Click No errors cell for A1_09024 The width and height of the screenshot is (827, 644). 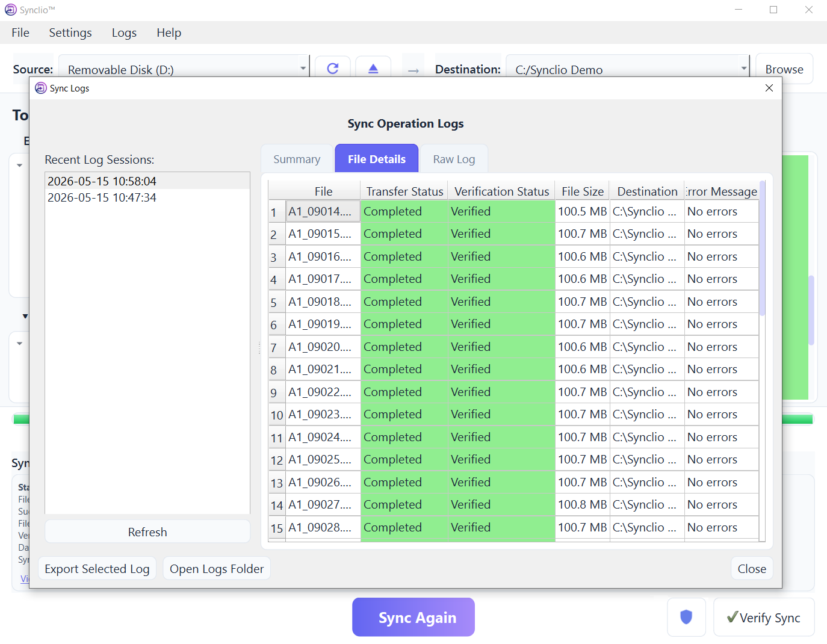pos(722,437)
